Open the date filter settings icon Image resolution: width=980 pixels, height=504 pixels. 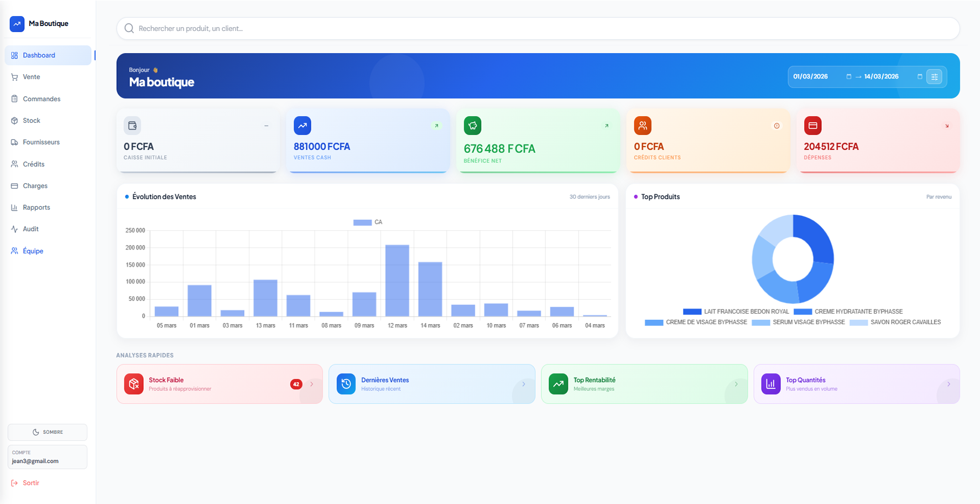[934, 77]
